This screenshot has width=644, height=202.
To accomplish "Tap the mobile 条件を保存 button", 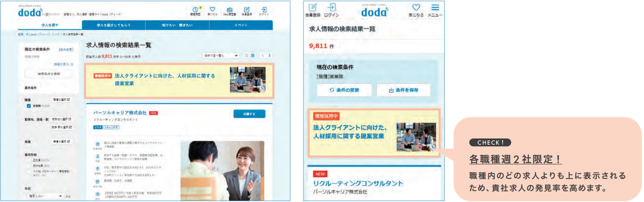I will pyautogui.click(x=403, y=90).
